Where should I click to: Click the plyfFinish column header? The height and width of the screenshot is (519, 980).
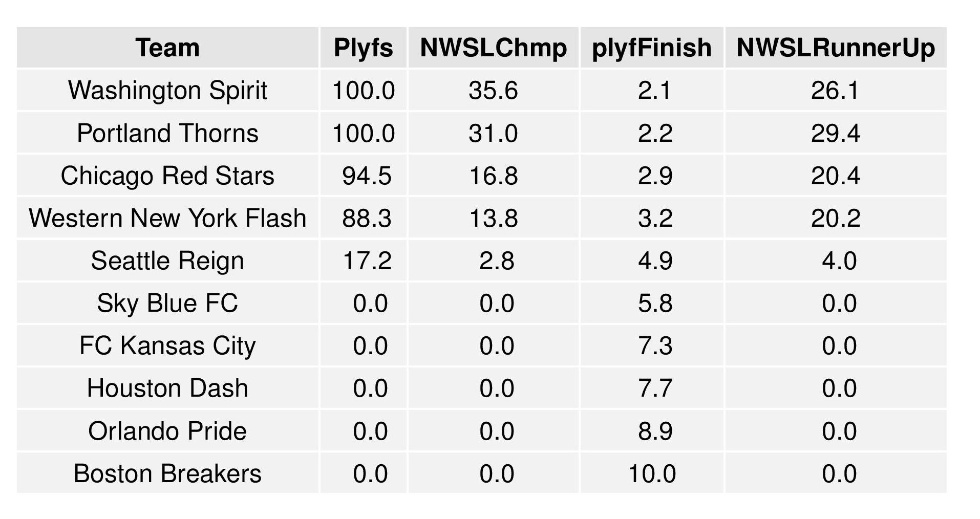(651, 48)
